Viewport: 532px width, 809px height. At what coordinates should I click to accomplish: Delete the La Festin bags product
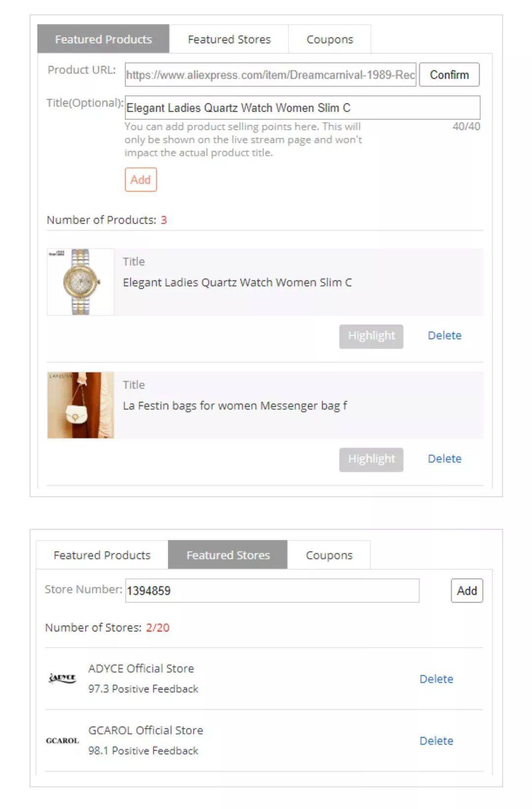[444, 459]
